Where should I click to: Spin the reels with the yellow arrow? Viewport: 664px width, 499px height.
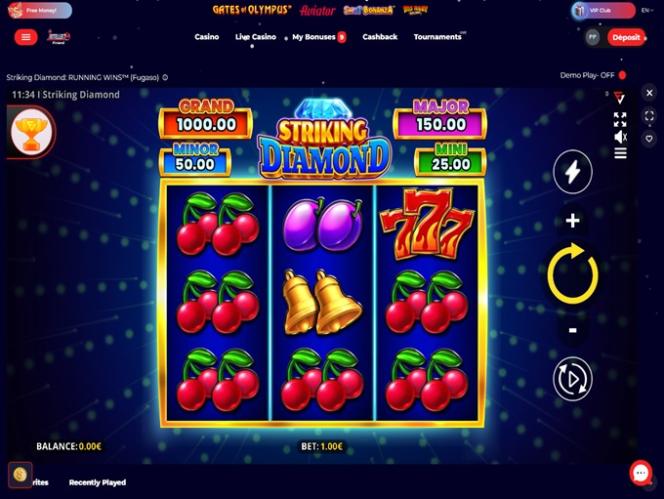(573, 273)
